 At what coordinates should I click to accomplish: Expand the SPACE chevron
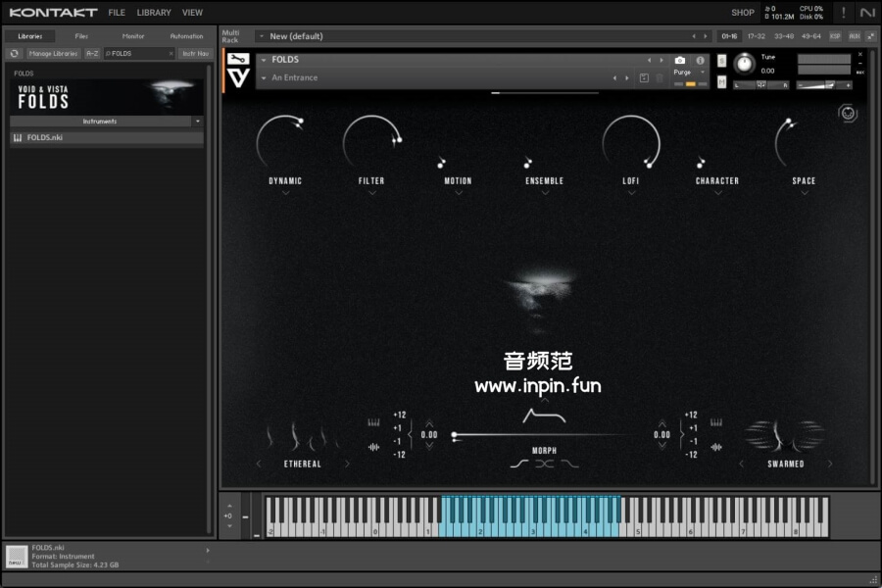point(805,193)
